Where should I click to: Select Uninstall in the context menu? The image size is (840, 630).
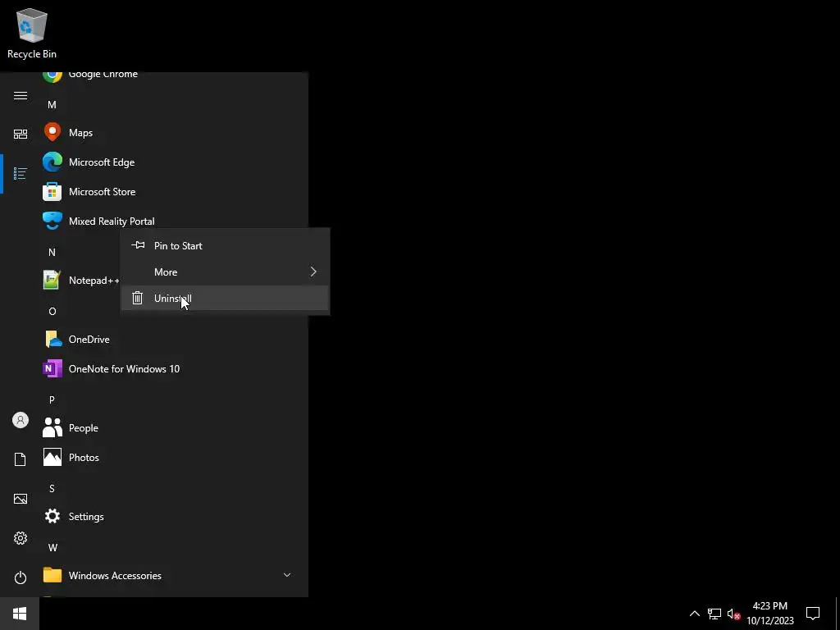point(225,298)
